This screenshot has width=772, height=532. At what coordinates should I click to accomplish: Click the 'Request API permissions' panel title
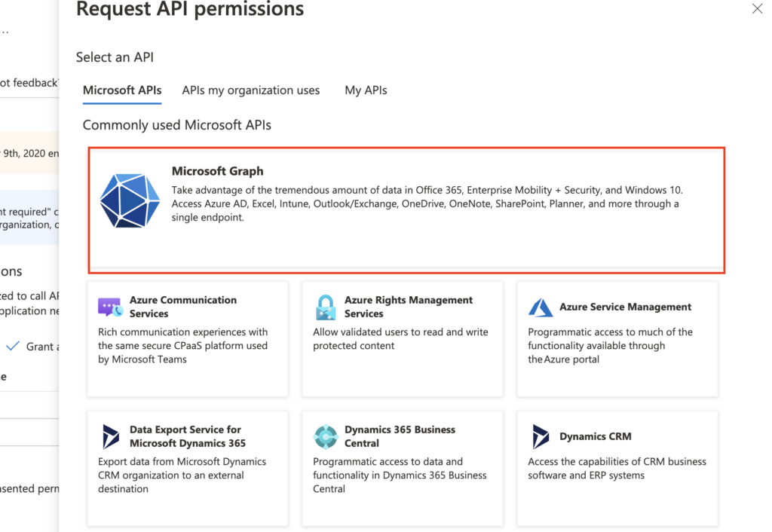[x=190, y=9]
